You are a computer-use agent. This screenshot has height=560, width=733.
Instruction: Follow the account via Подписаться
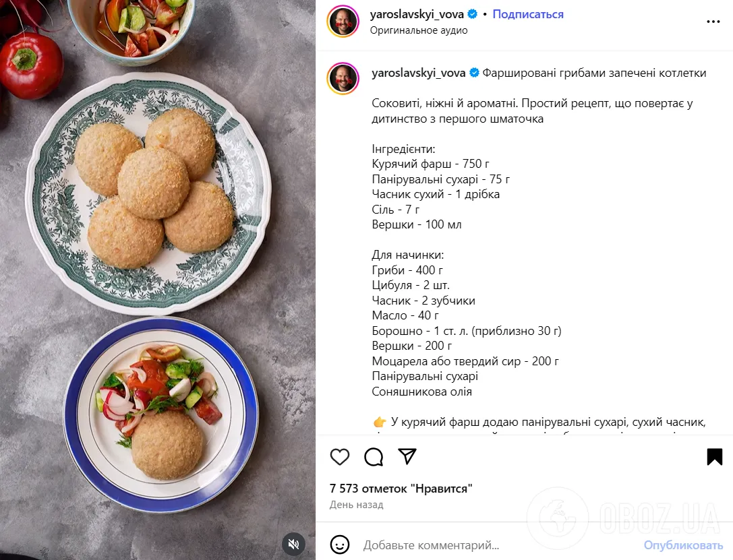point(528,14)
